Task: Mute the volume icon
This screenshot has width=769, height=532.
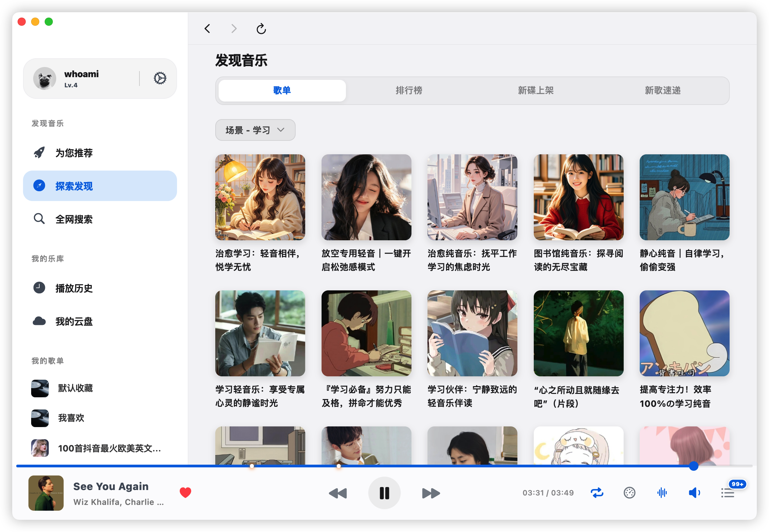Action: tap(695, 493)
